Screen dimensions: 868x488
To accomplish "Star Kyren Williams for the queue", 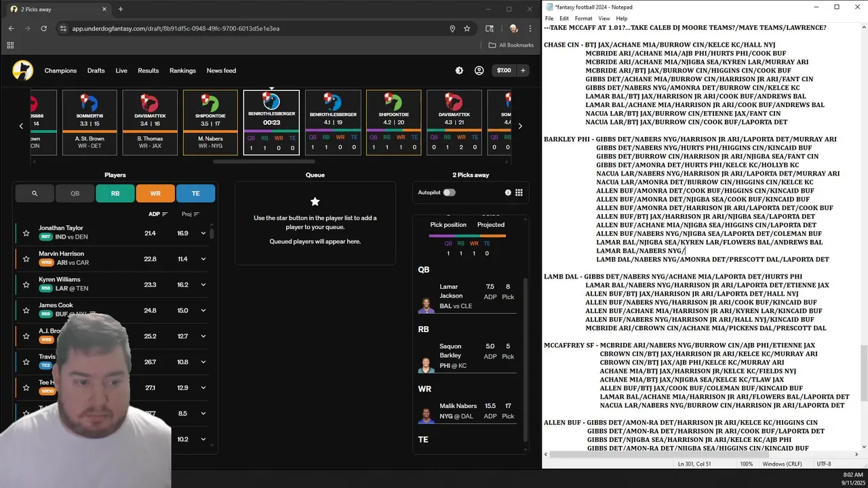I will point(26,285).
